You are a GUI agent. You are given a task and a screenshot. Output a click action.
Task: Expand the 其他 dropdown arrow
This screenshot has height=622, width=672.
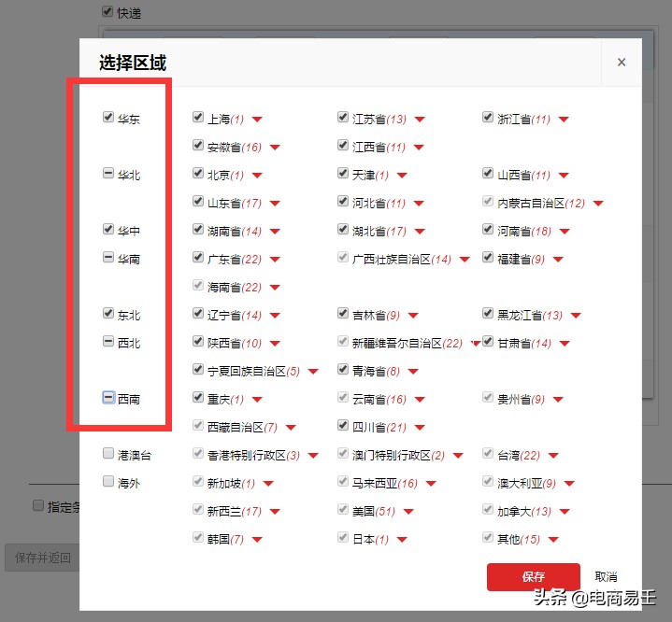click(x=553, y=540)
